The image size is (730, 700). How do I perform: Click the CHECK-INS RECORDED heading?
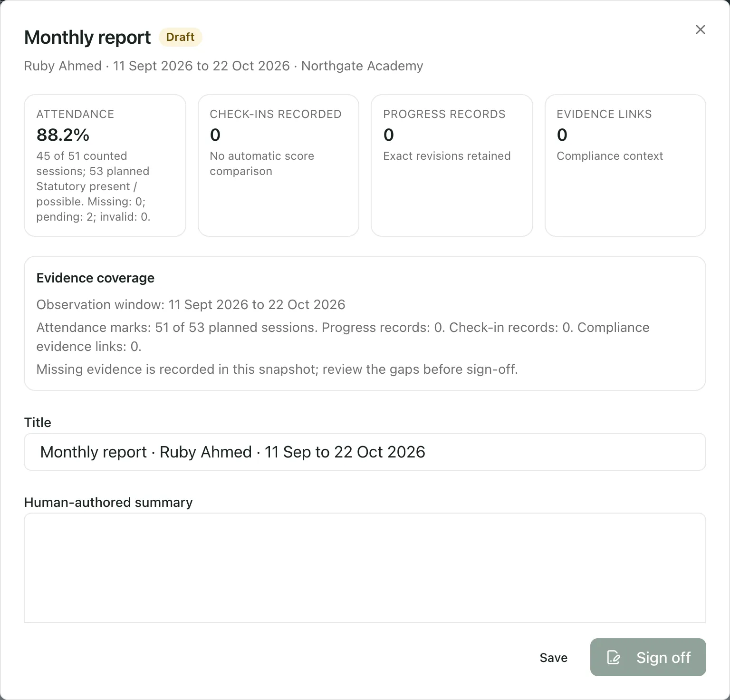pyautogui.click(x=275, y=114)
